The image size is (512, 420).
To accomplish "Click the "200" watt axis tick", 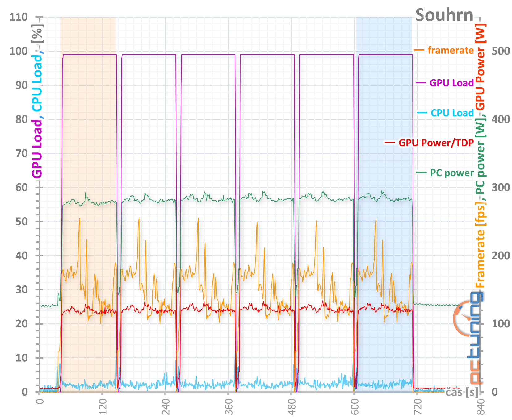I will click(501, 256).
